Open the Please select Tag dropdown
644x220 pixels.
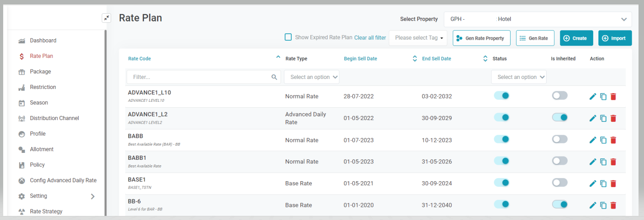tap(418, 38)
